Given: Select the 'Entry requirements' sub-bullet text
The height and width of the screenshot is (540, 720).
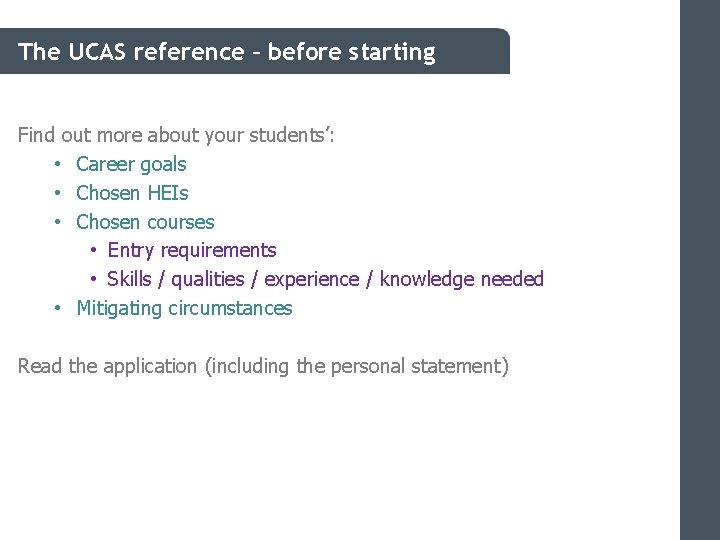Looking at the screenshot, I should [191, 250].
